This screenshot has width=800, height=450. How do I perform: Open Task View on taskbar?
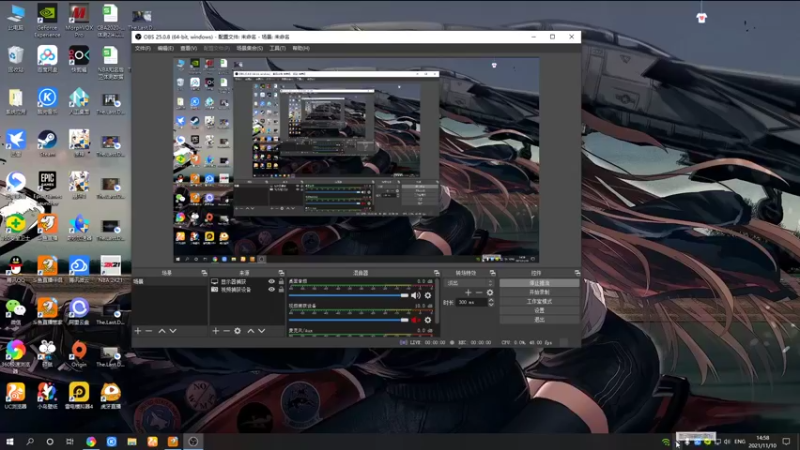point(70,441)
